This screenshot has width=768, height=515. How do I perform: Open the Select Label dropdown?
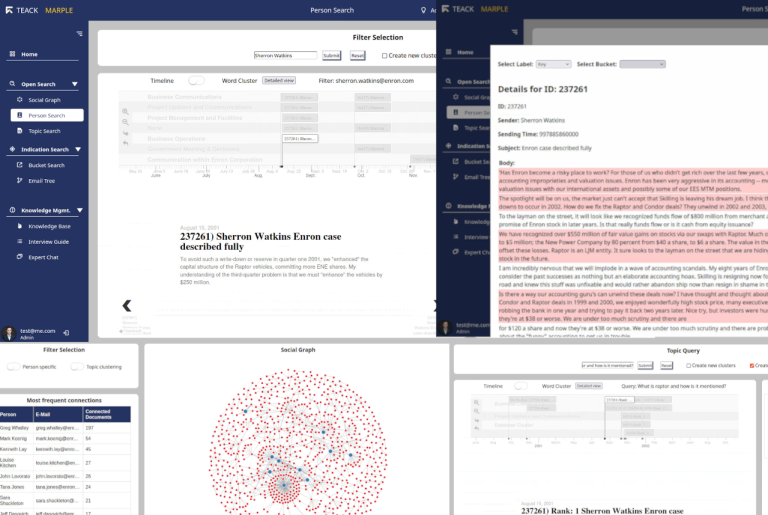[x=553, y=64]
